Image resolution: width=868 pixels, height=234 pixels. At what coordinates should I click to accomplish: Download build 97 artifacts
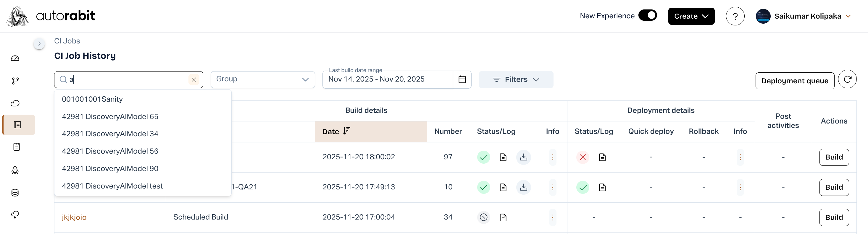coord(523,157)
